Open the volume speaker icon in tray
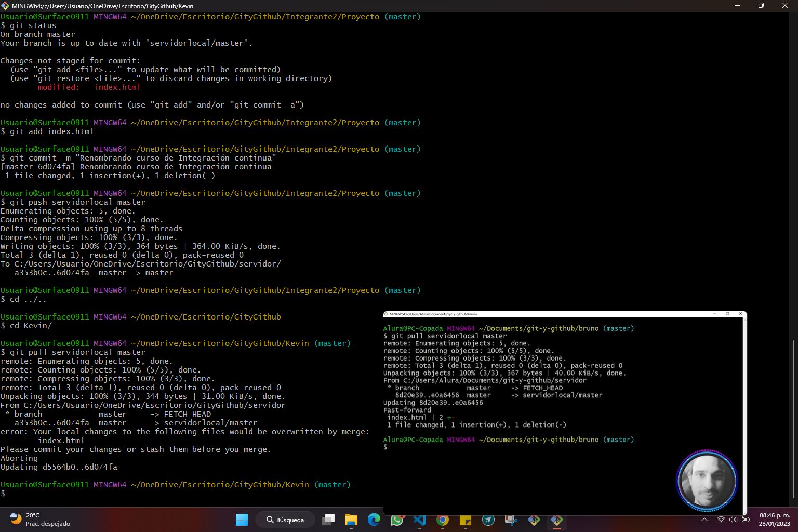The width and height of the screenshot is (798, 532). click(733, 520)
